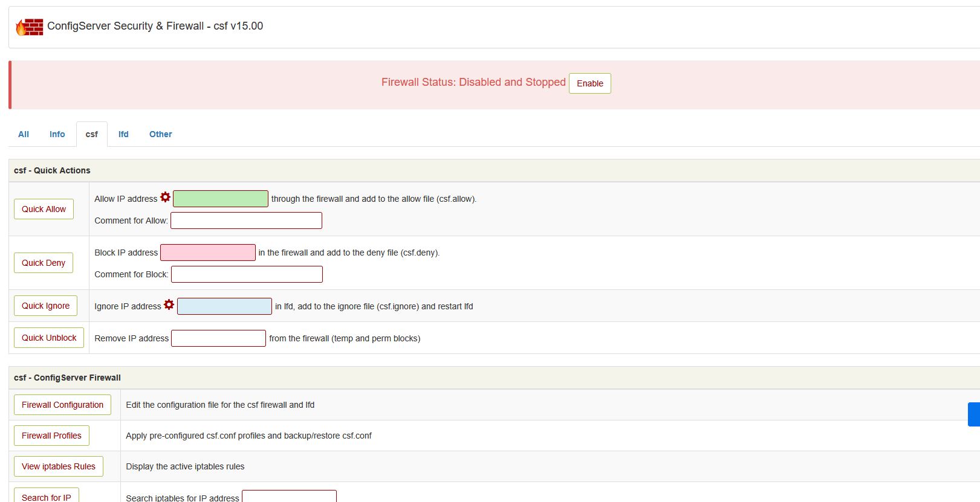Viewport: 980px width, 502px height.
Task: Go to the Other tab
Action: tap(161, 134)
